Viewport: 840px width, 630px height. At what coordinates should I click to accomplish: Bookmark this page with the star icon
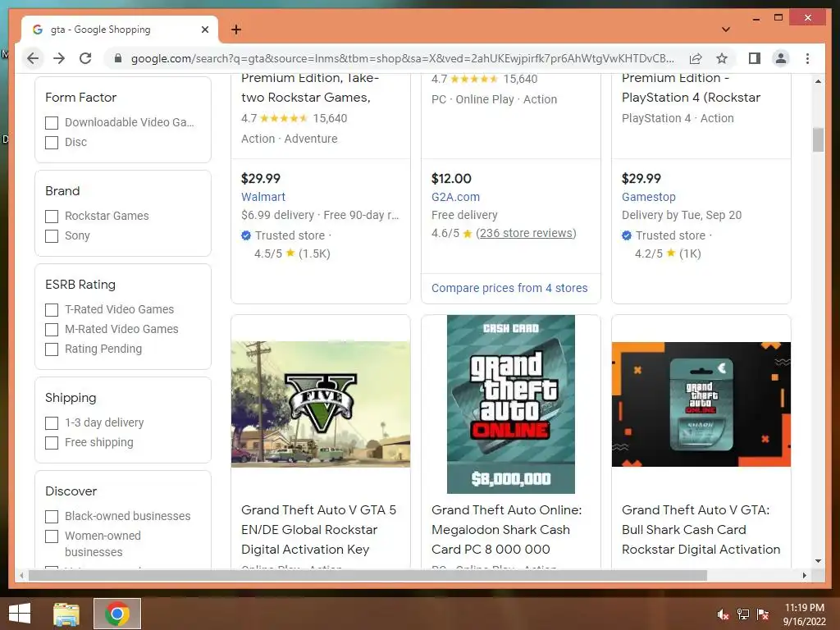click(x=722, y=58)
